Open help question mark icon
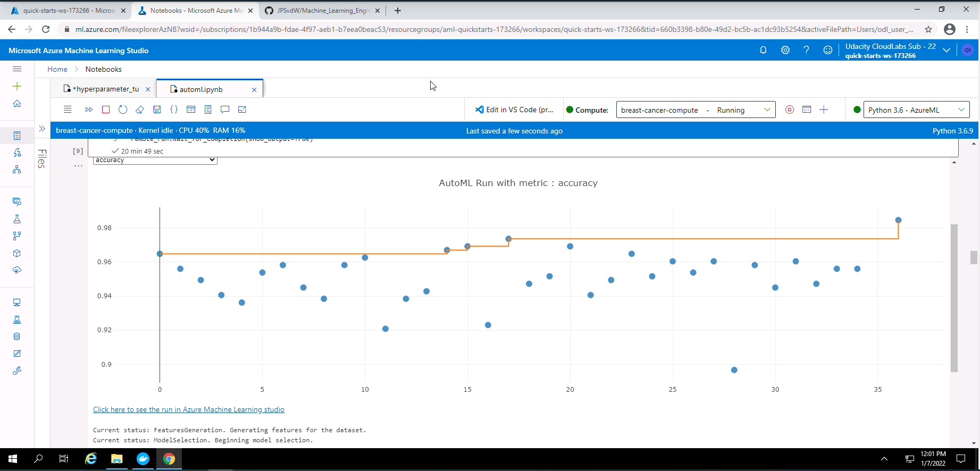Screen dimensions: 980x471 pyautogui.click(x=807, y=50)
